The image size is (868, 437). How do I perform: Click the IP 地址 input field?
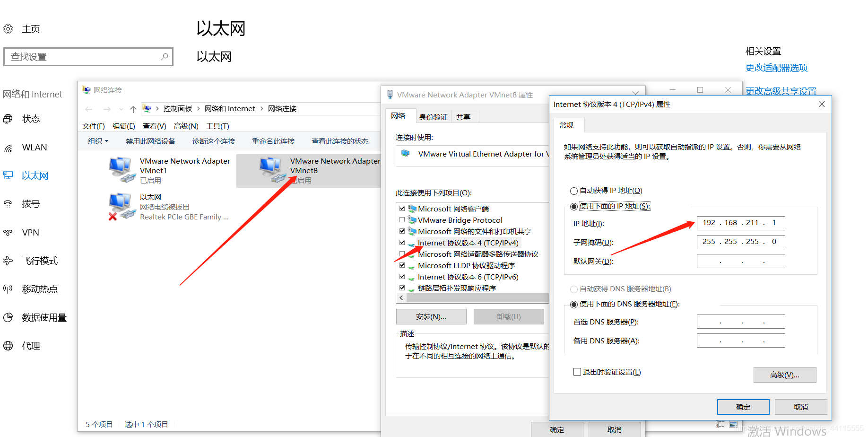click(x=741, y=223)
